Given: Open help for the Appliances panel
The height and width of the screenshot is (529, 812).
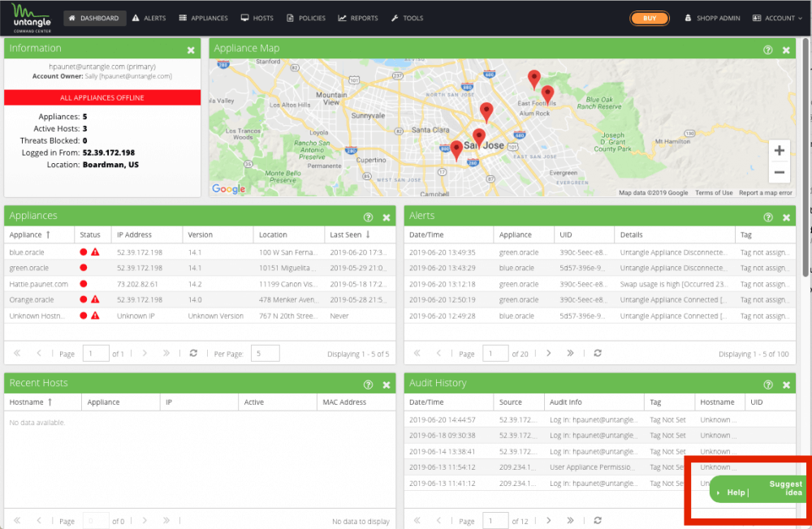Looking at the screenshot, I should point(368,217).
